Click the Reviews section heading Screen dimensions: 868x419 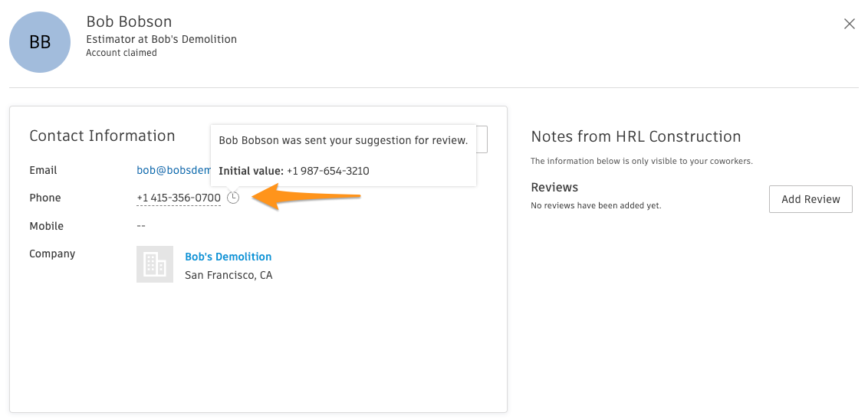pyautogui.click(x=554, y=188)
